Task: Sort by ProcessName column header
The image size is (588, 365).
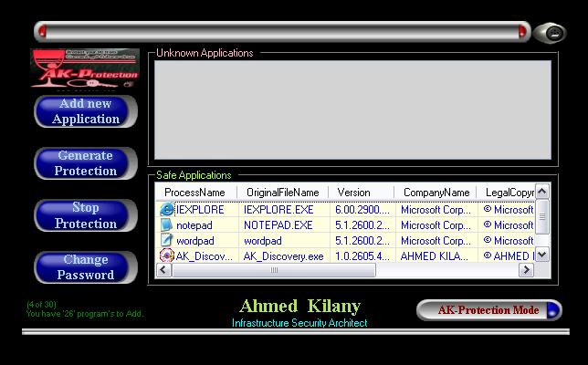Action: pos(195,193)
